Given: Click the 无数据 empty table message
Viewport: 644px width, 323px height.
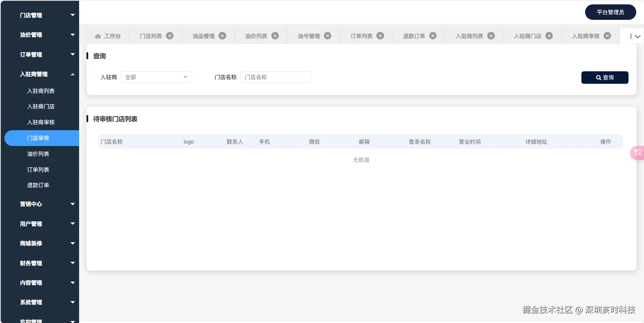Looking at the screenshot, I should coord(361,160).
